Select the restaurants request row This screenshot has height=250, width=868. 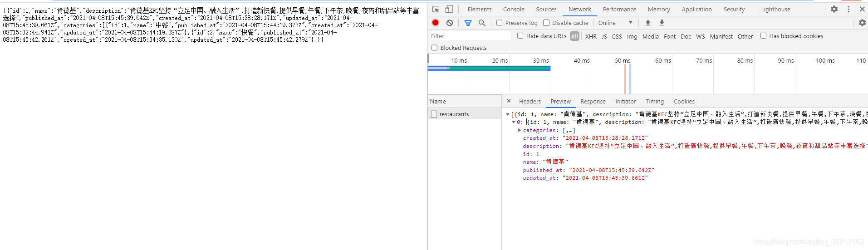point(465,114)
